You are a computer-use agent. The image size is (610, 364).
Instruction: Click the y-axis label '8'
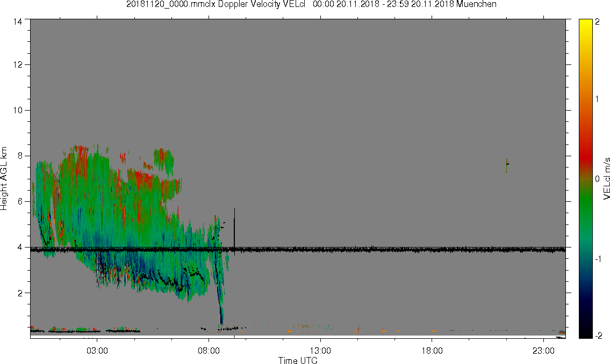click(x=20, y=156)
